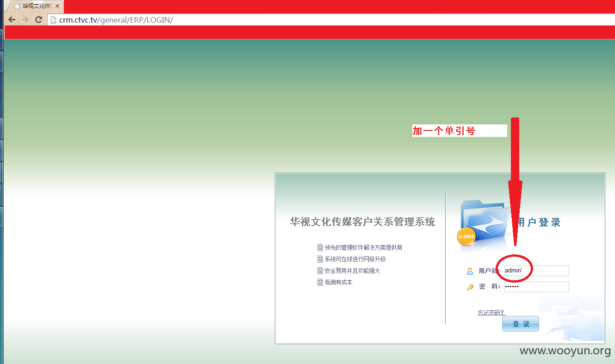Go back with the browser back arrow
The width and height of the screenshot is (615, 364).
click(x=12, y=20)
